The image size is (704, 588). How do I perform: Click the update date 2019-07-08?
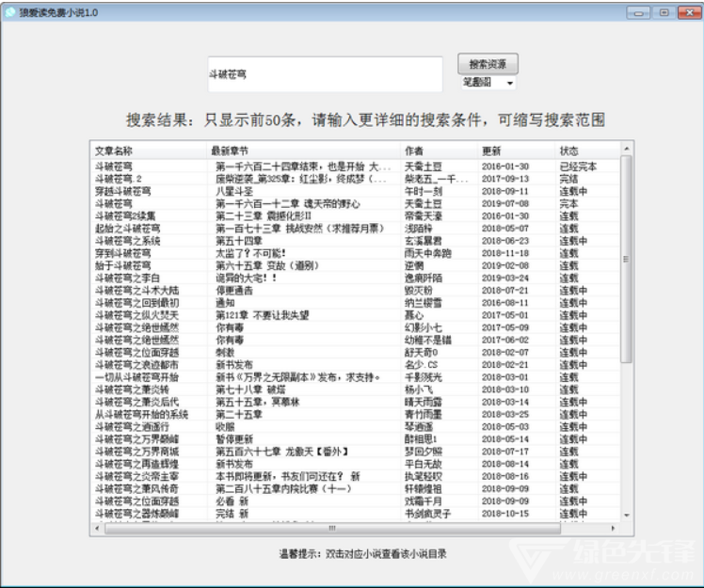point(505,204)
